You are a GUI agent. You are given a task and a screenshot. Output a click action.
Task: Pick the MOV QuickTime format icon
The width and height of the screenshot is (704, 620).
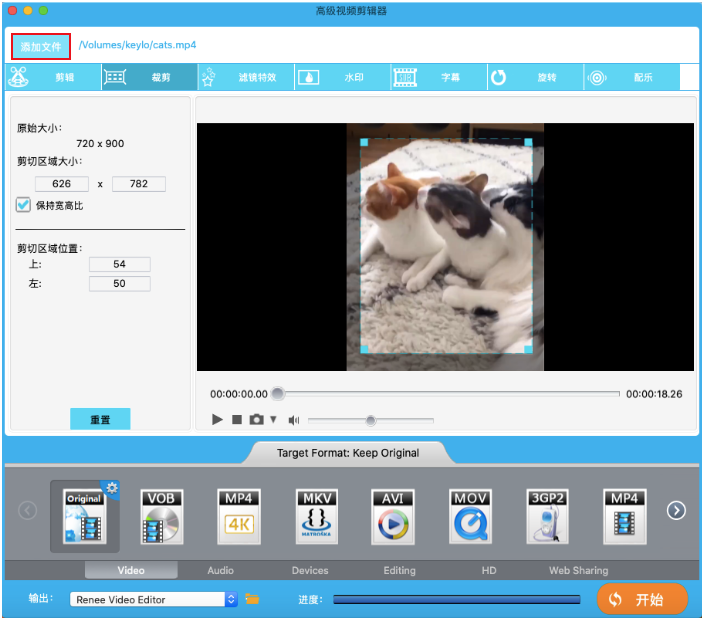pos(471,517)
